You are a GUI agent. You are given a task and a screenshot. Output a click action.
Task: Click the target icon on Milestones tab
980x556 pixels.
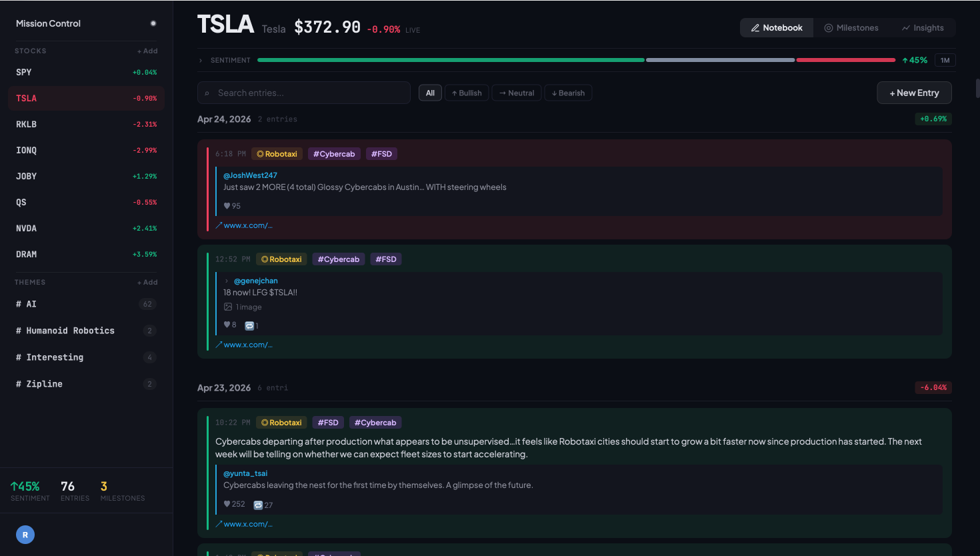pyautogui.click(x=829, y=28)
